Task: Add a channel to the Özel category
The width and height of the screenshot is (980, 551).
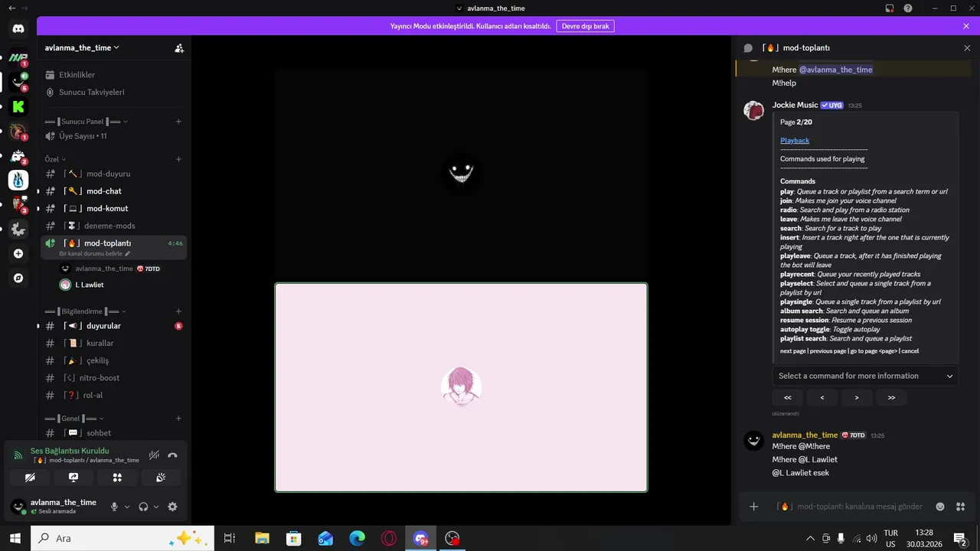Action: tap(178, 159)
